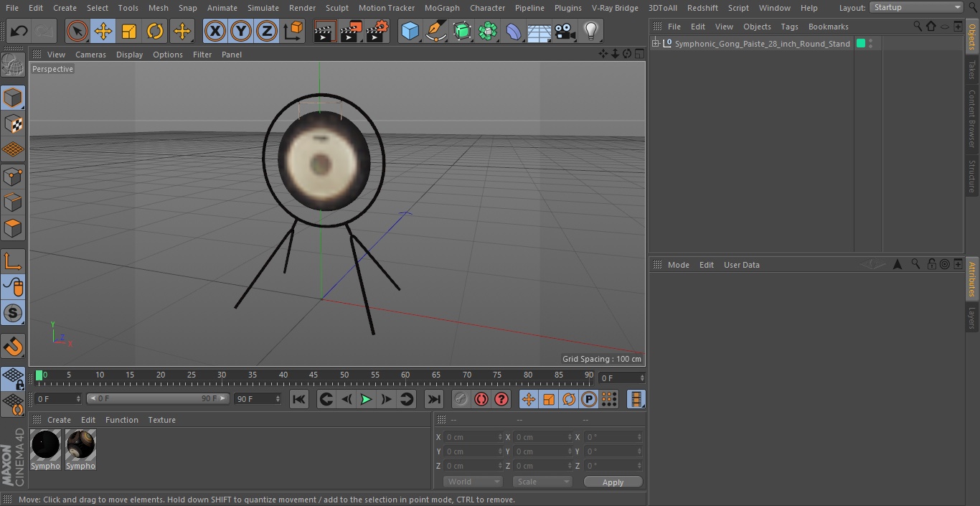Open the Timeline window film icon
This screenshot has width=980, height=506.
(636, 399)
